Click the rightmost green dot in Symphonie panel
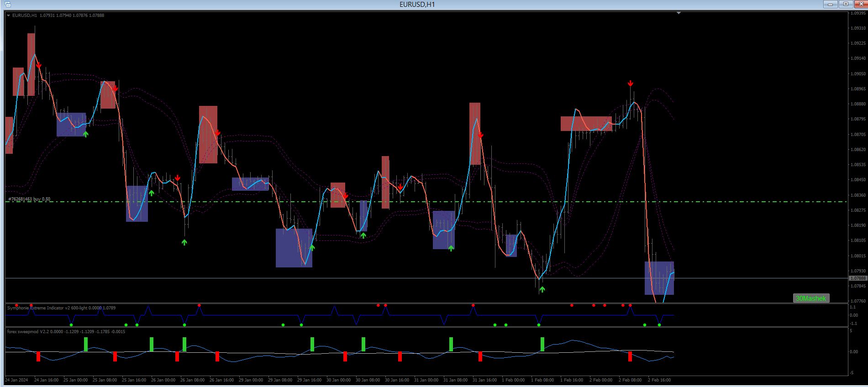Viewport: 868px width, 387px height. (x=659, y=325)
